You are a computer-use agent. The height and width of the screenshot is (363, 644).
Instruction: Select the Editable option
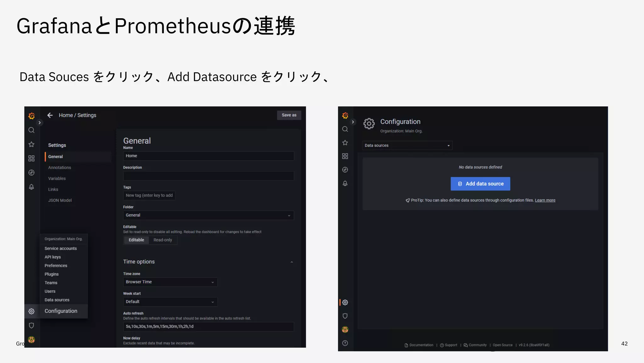136,240
